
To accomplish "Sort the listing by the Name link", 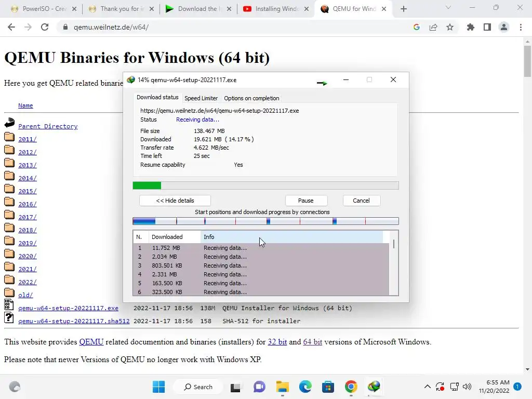I will click(25, 105).
